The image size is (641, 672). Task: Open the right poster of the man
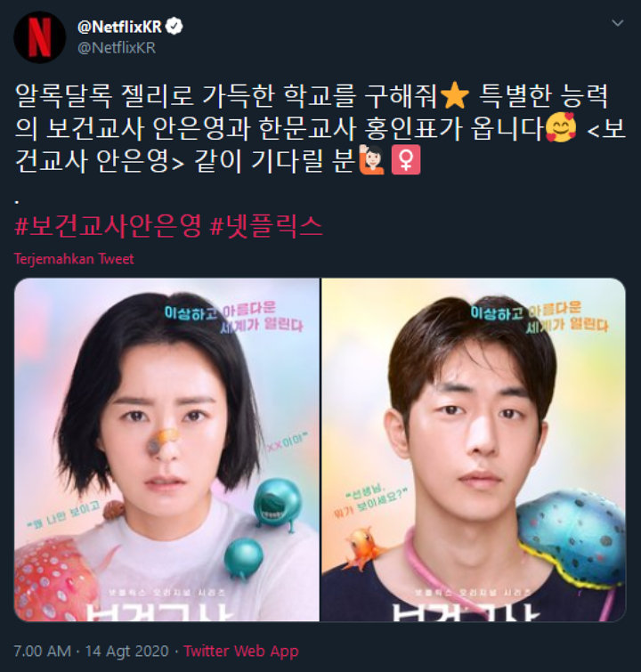pos(474,449)
